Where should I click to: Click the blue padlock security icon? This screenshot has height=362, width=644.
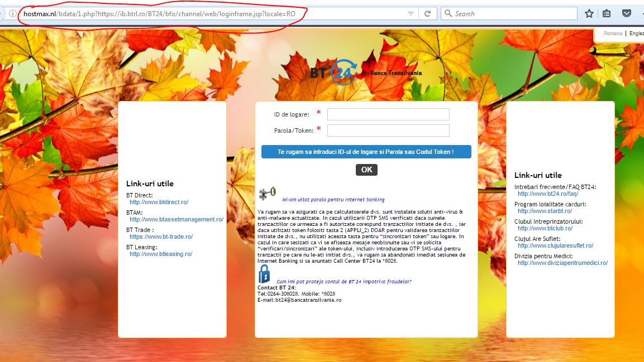coord(264,274)
